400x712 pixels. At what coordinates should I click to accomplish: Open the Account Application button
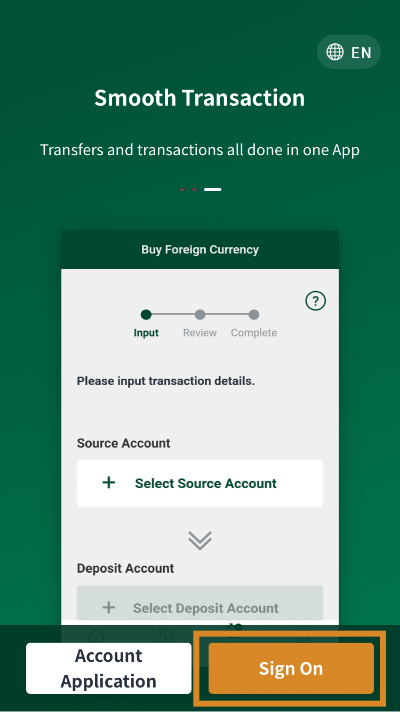tap(109, 668)
